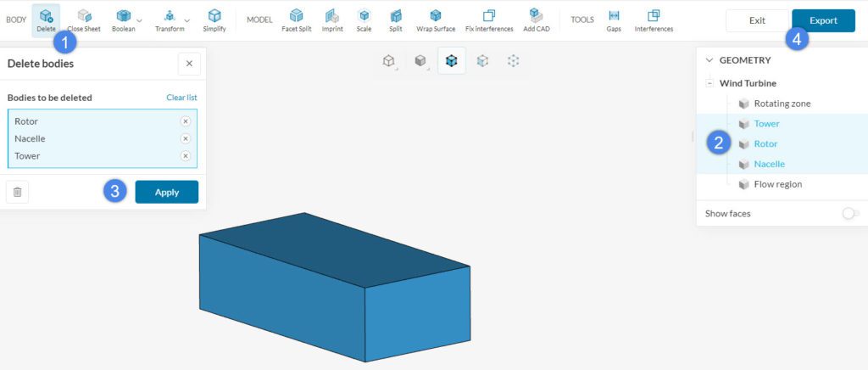
Task: Select the first view cube icon
Action: (389, 61)
